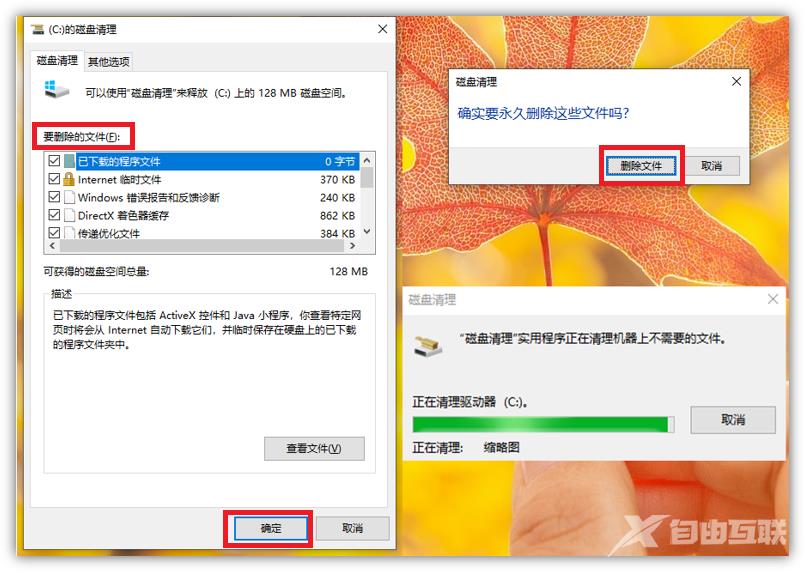Click the horizontal scroll right arrow
This screenshot has height=572, width=805.
click(x=352, y=246)
